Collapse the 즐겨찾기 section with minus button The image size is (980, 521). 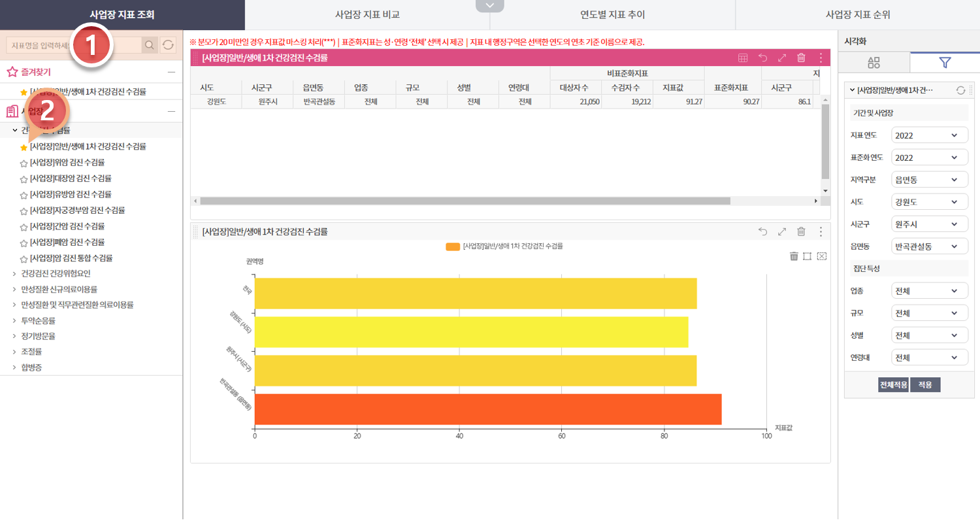pyautogui.click(x=171, y=72)
